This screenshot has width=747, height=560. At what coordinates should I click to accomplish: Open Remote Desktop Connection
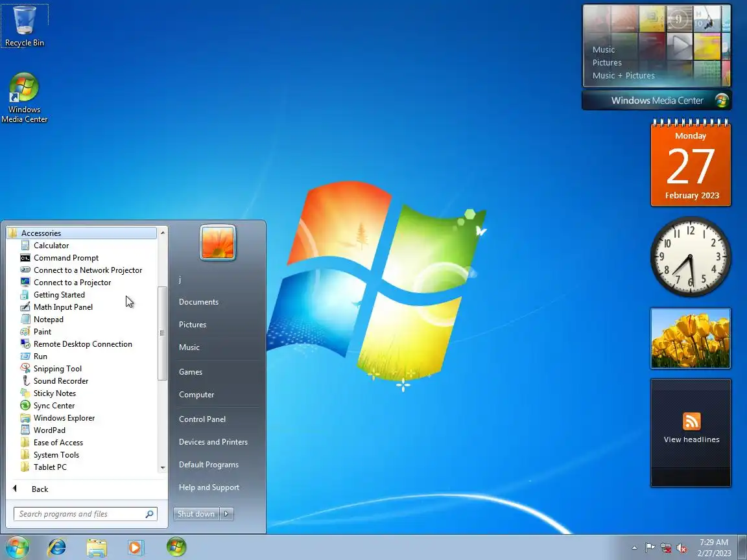[82, 344]
